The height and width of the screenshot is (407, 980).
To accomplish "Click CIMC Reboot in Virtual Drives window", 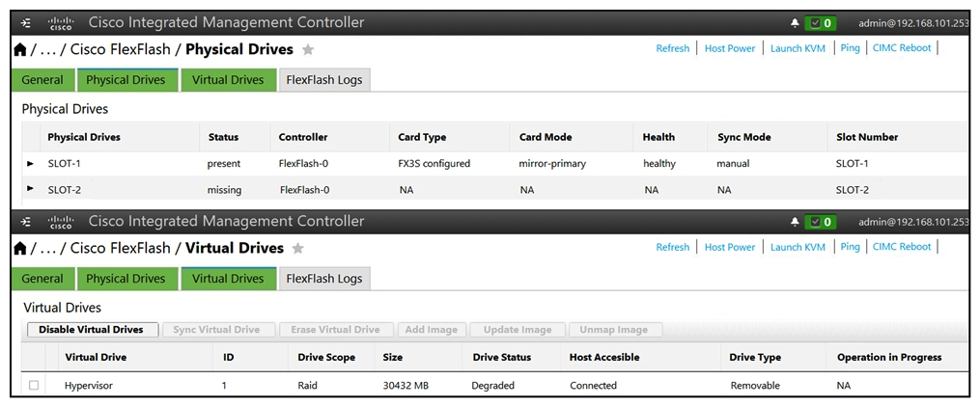I will point(902,247).
